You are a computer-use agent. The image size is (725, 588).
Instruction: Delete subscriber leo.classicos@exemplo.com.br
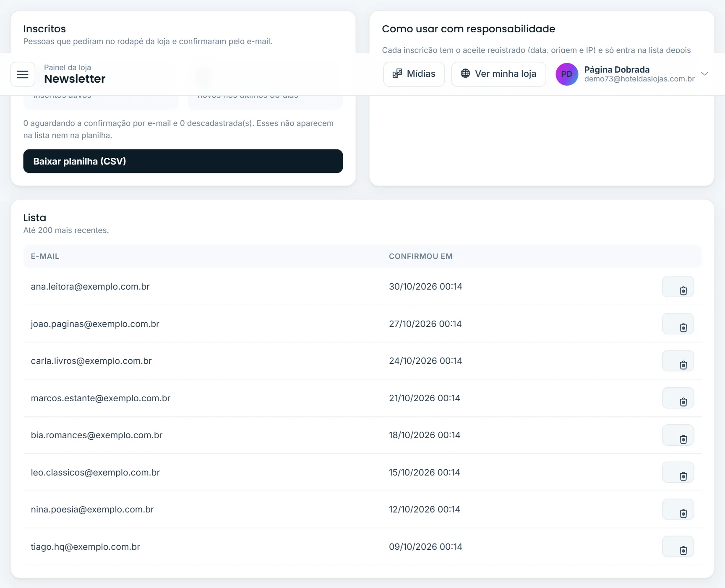(678, 472)
